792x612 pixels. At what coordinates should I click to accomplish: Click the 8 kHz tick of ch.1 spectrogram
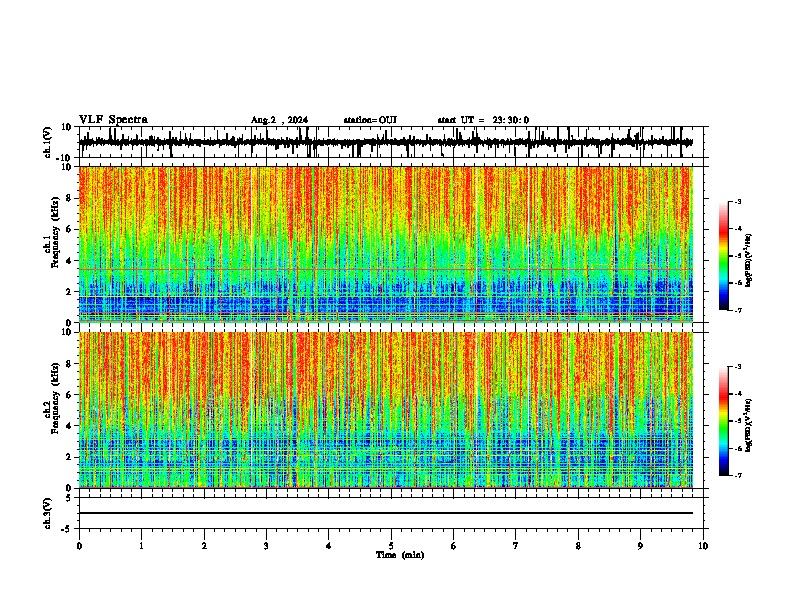(69, 198)
